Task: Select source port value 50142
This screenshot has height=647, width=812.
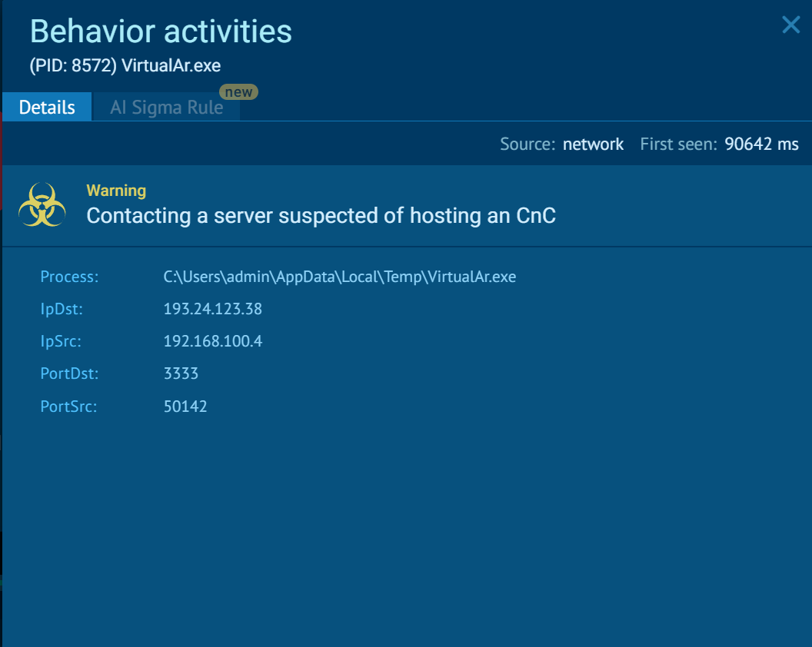Action: click(185, 406)
